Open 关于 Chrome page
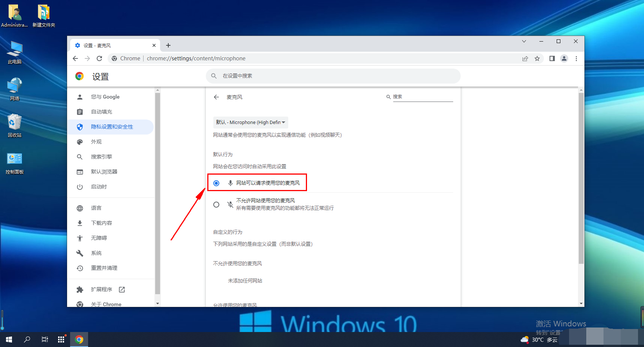The height and width of the screenshot is (347, 644). click(106, 304)
